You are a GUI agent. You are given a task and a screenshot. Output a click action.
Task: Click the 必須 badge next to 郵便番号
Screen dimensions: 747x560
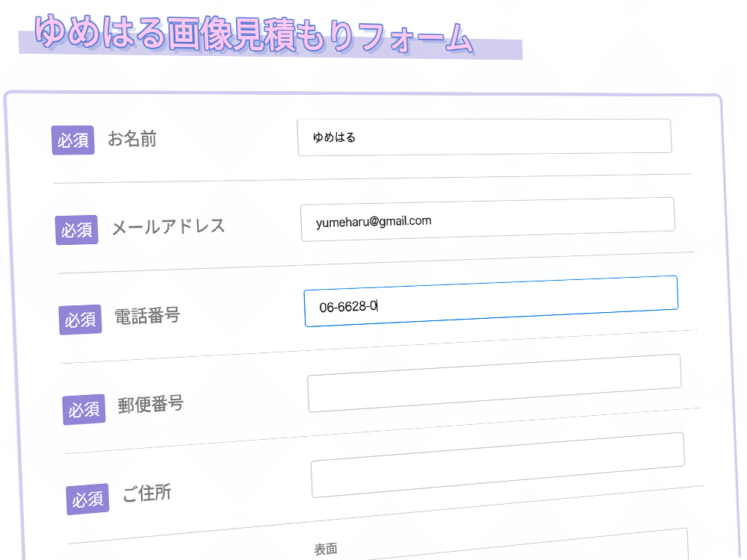[x=84, y=410]
